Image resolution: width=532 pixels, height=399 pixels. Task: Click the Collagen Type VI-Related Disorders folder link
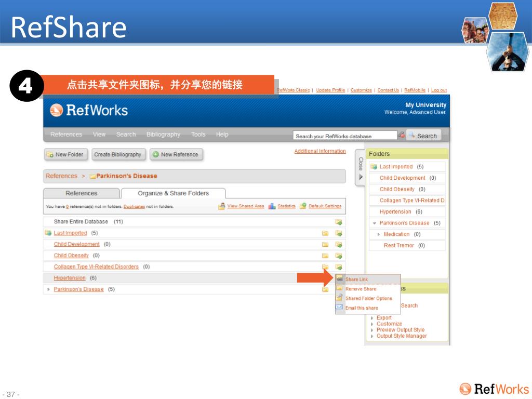point(96,267)
